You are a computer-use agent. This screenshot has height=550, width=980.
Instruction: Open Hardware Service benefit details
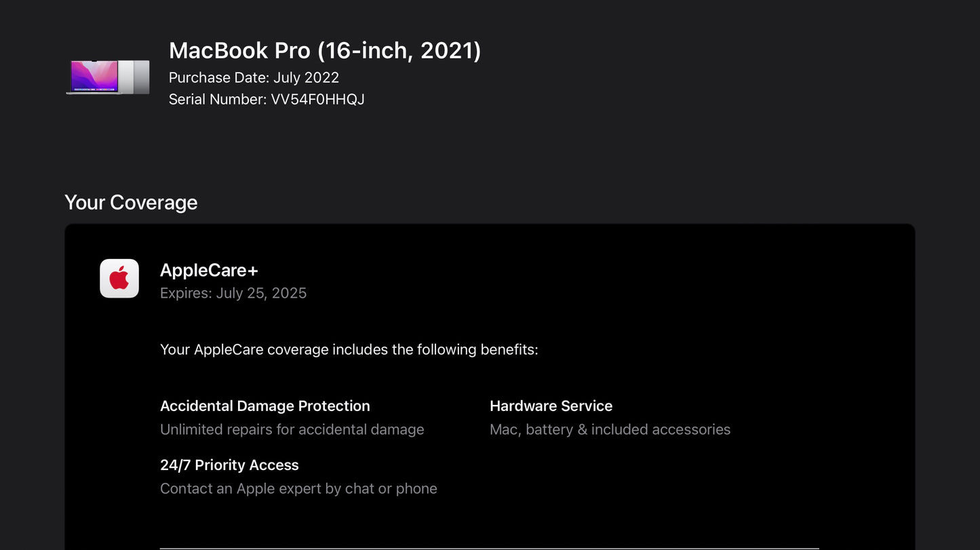551,406
